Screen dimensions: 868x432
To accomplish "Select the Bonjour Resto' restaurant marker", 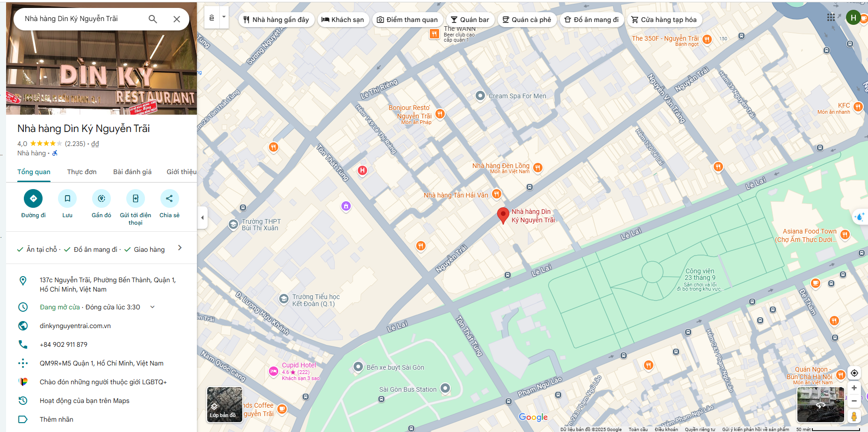I will [x=440, y=114].
